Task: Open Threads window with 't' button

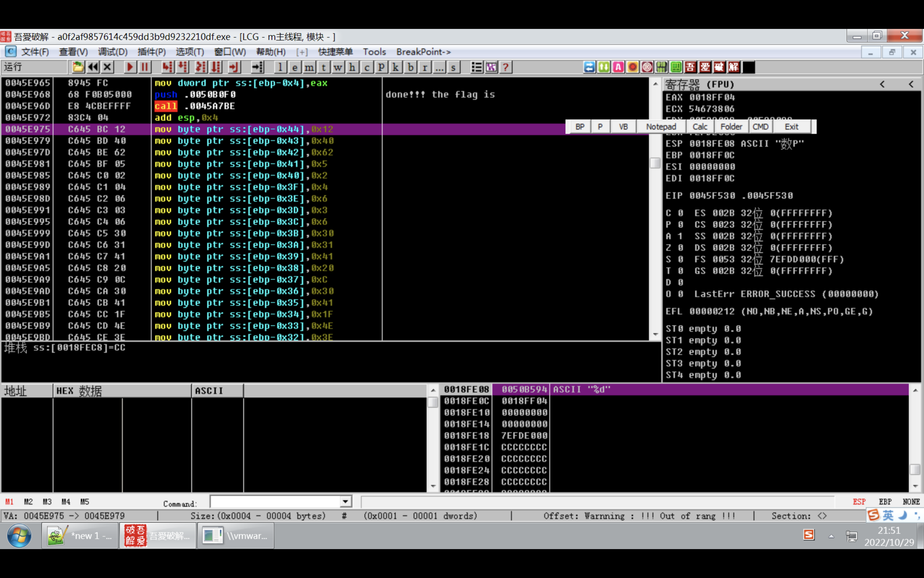Action: click(x=323, y=67)
